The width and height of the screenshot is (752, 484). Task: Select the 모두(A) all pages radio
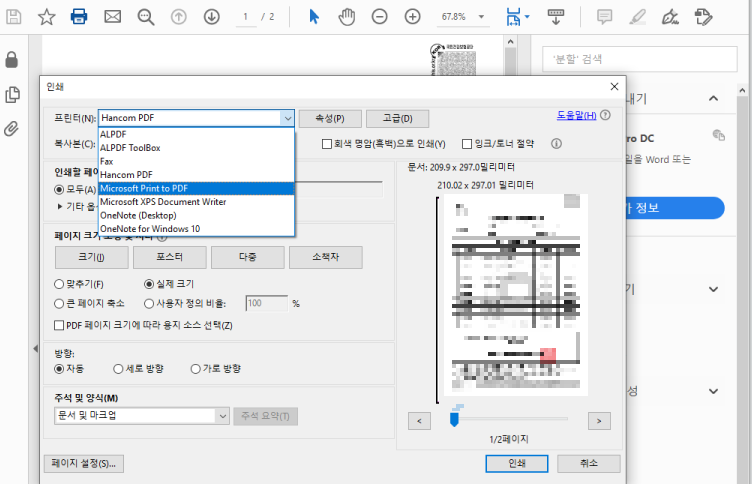click(x=59, y=189)
